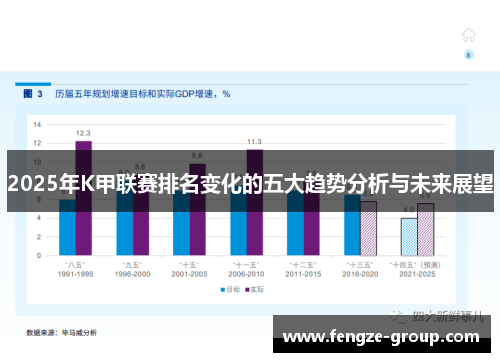The height and width of the screenshot is (362, 500).
Task: Click the purple bar for 1991-1995
Action: coord(84,198)
